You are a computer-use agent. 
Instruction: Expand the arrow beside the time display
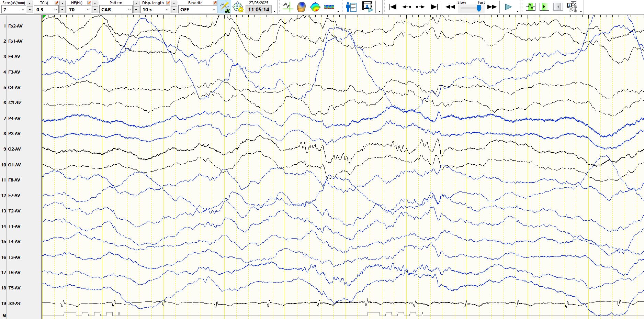pyautogui.click(x=275, y=11)
